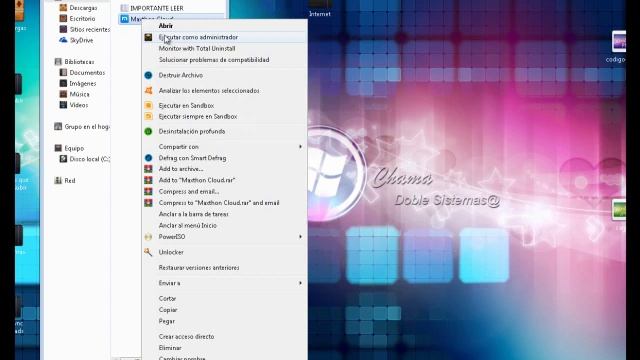Click the Unlocker wand icon
This screenshot has width=640, height=360.
coord(148,252)
